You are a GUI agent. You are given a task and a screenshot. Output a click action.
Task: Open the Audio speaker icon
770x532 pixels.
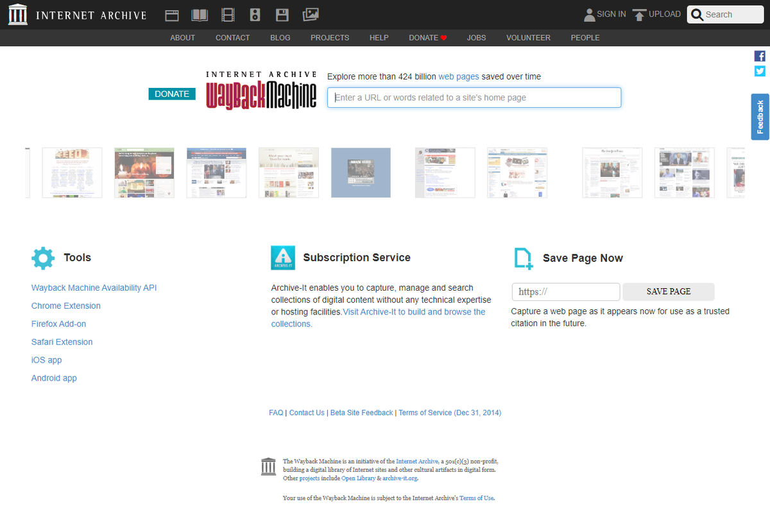coord(255,15)
